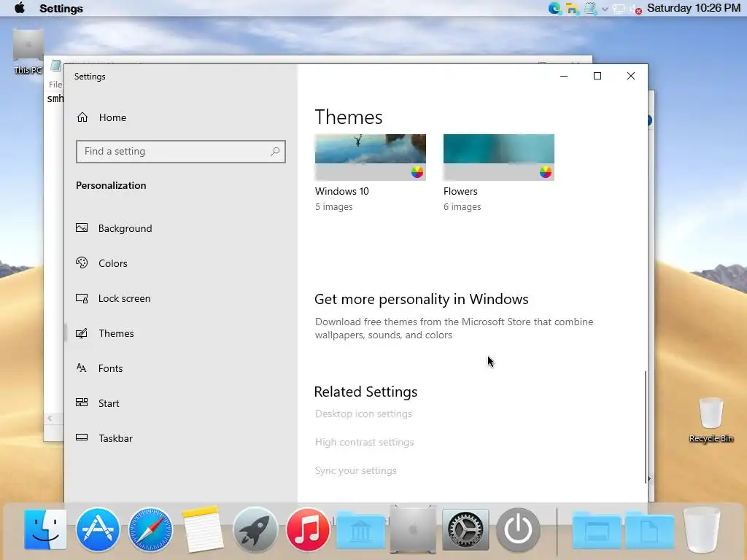Click File menu in Notepad window
747x560 pixels.
pyautogui.click(x=55, y=85)
